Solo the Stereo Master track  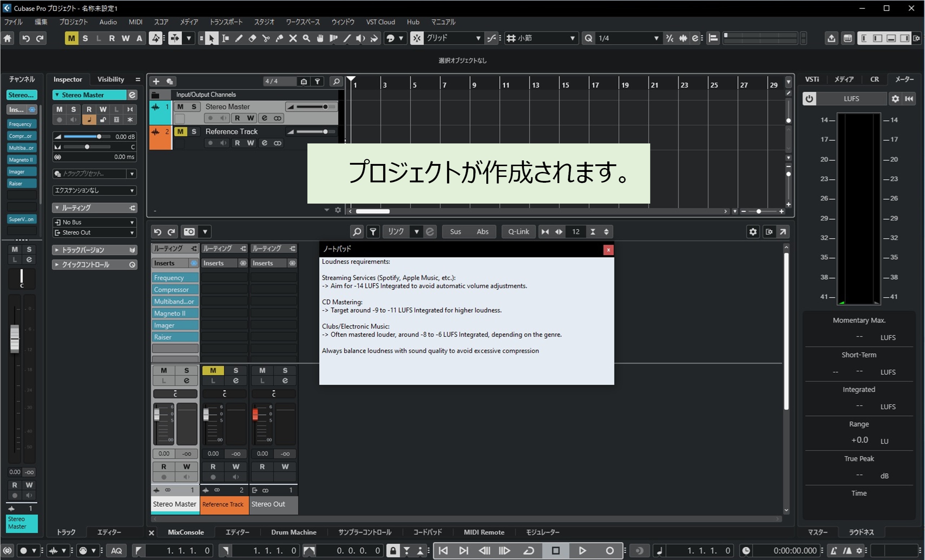click(195, 107)
